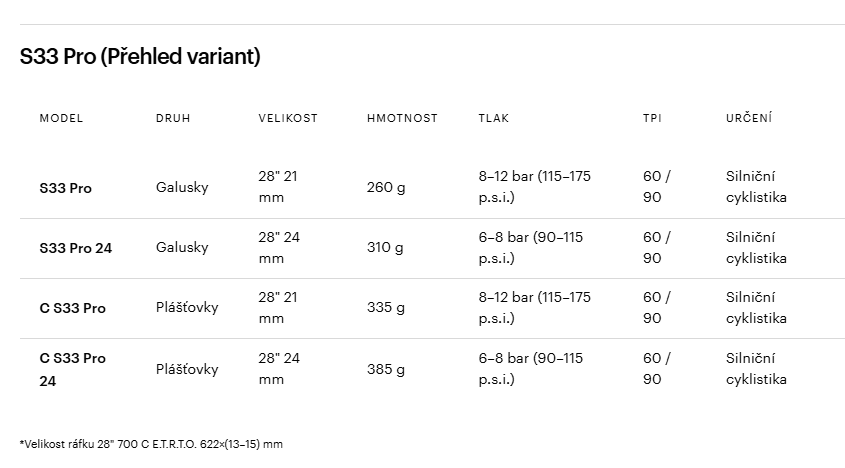Screen dimensions: 845x468
Task: Click the 28" 21 mm size of S33 Pro
Action: click(x=278, y=187)
